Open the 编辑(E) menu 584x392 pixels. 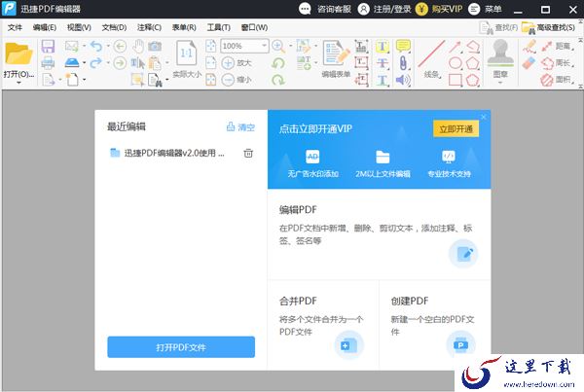[x=45, y=27]
